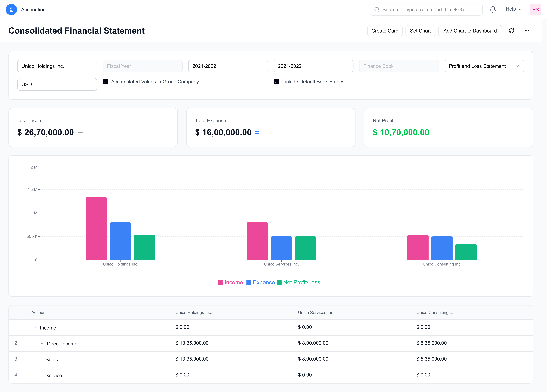
Task: Collapse the Direct Income row
Action: [42, 344]
